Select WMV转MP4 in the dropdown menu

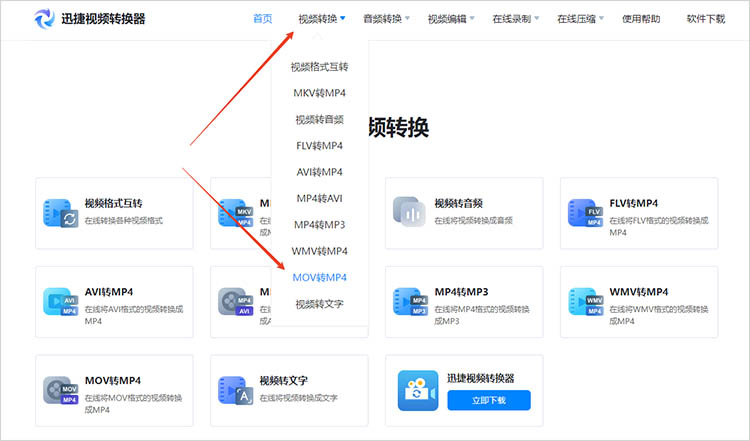tap(320, 251)
